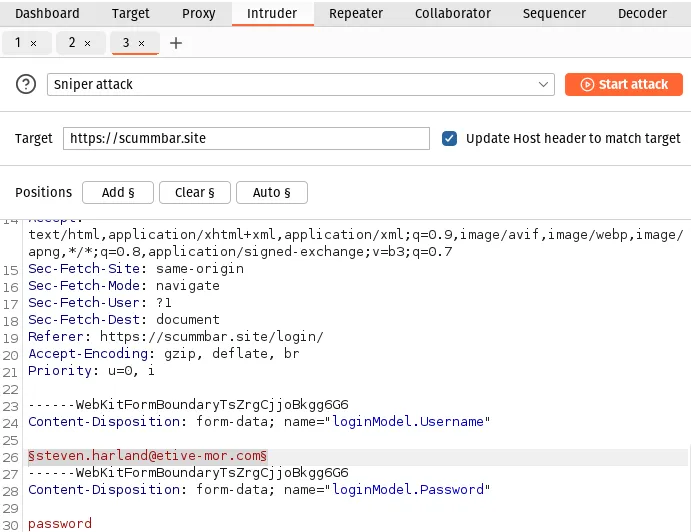Click the Add § button
Image resolution: width=691 pixels, height=532 pixels.
pyautogui.click(x=118, y=192)
